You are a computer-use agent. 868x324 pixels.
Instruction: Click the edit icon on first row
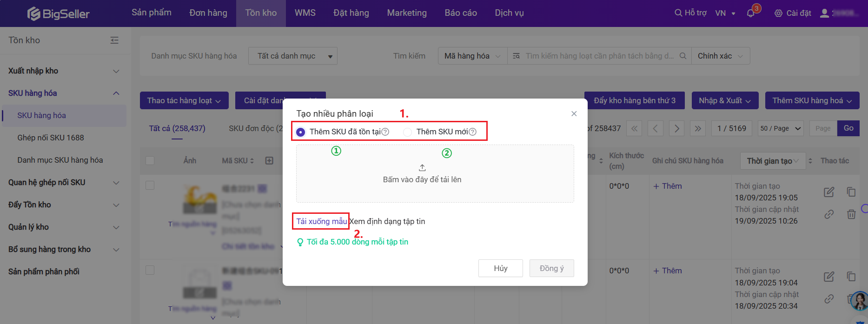829,192
